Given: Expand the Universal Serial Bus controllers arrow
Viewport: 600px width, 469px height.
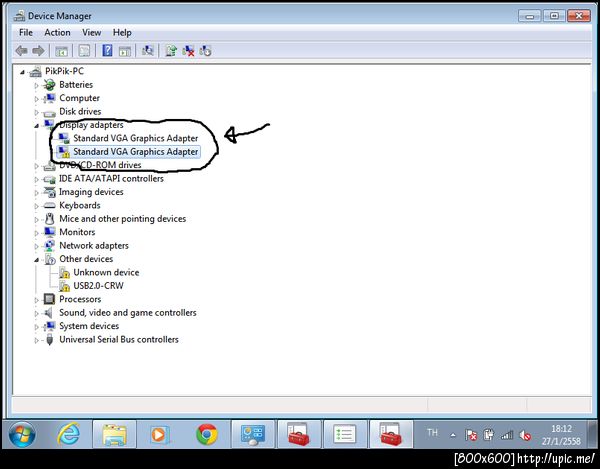Looking at the screenshot, I should (x=36, y=340).
